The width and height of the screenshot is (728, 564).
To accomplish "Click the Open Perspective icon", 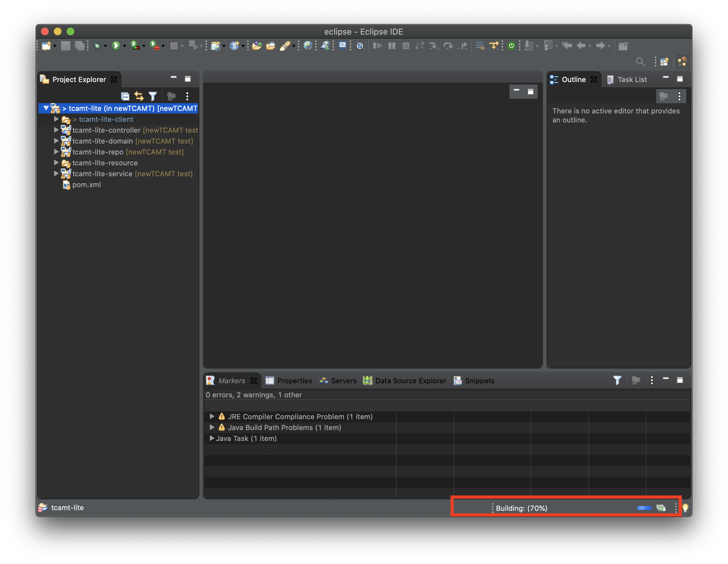I will click(664, 62).
